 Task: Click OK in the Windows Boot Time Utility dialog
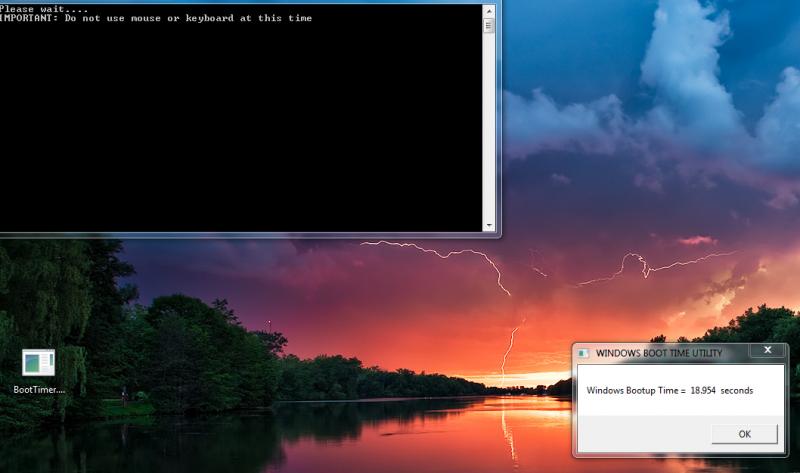click(x=744, y=434)
